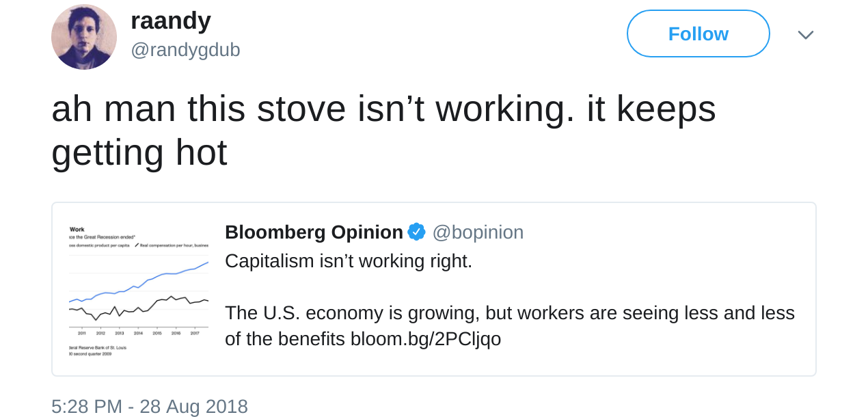
Task: Open the bloom.bg/2PCljqo link
Action: [x=425, y=338]
